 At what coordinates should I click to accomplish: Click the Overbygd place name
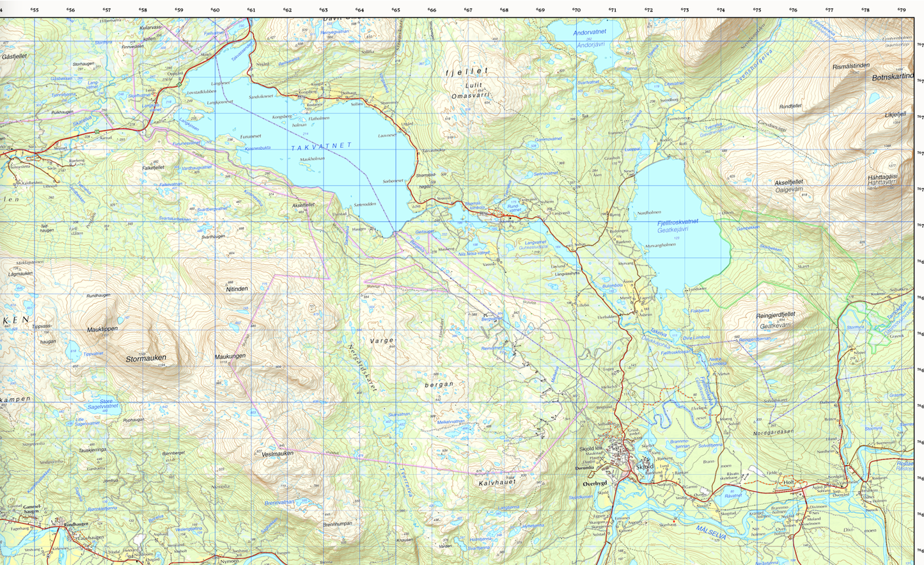coord(594,484)
